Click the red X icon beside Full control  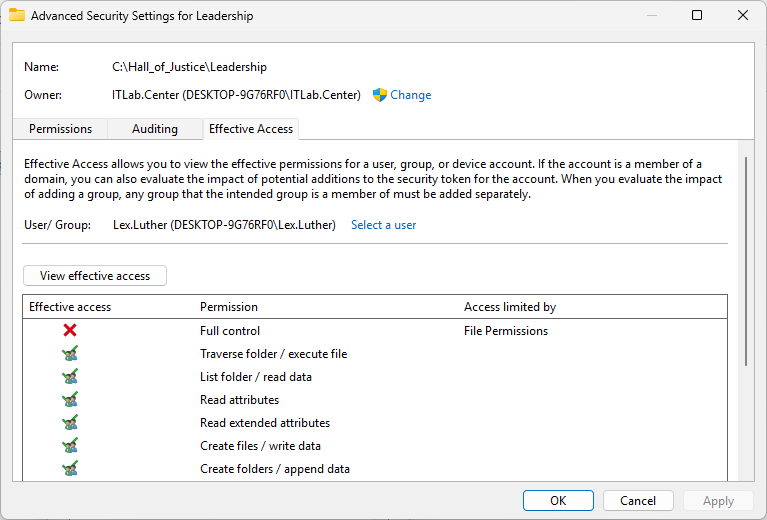click(70, 331)
